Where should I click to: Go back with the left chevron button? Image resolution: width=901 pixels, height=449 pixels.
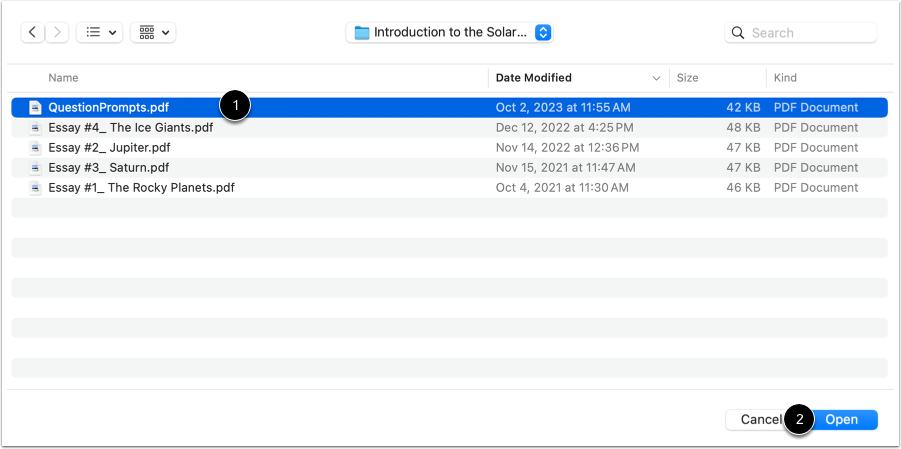click(x=33, y=32)
